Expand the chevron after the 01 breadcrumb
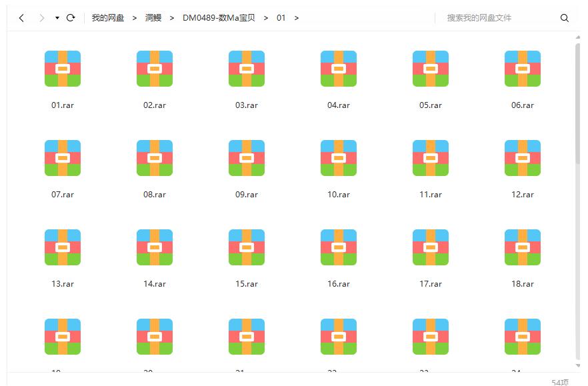This screenshot has height=386, width=588. [x=295, y=18]
